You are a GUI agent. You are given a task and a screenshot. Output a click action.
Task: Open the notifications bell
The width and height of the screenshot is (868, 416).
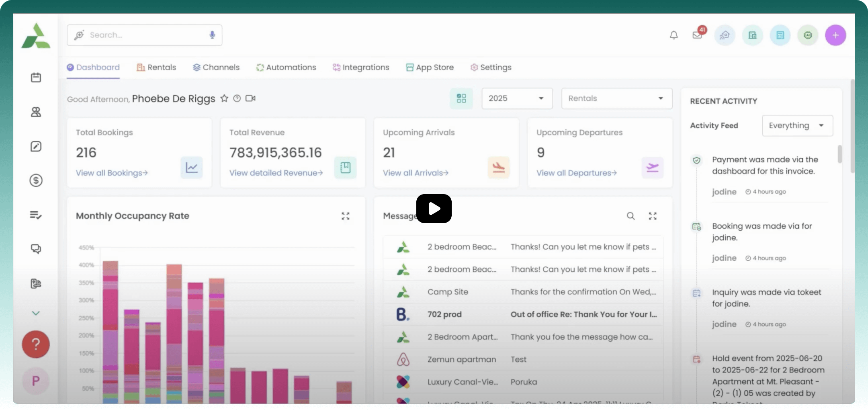point(673,35)
